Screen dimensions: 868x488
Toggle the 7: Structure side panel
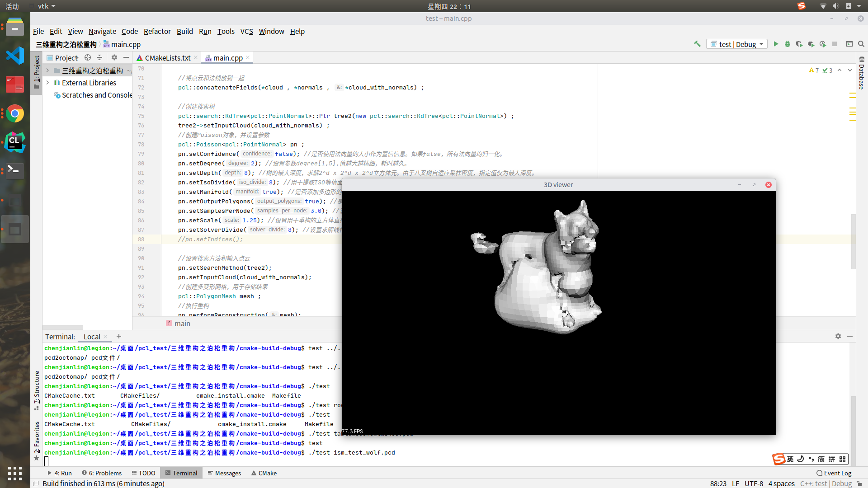(37, 389)
